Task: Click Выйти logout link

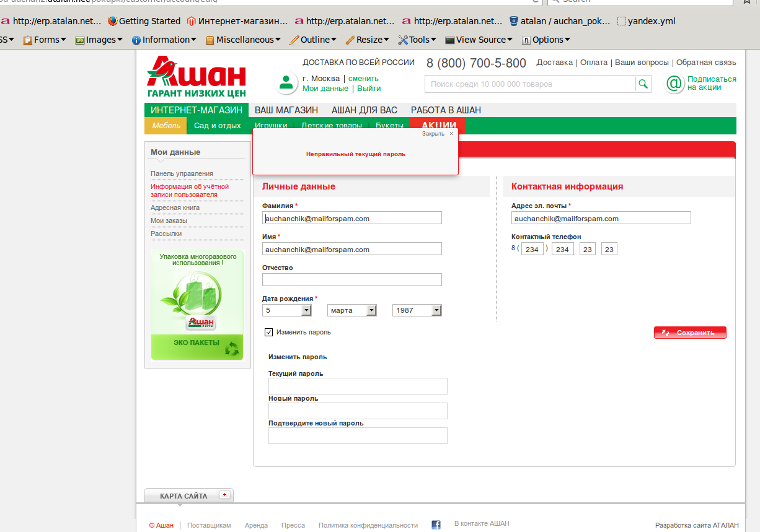Action: [369, 89]
